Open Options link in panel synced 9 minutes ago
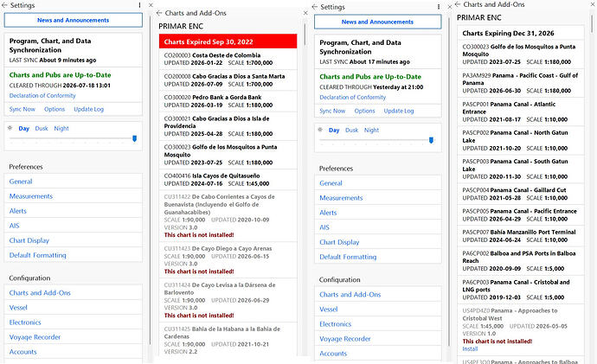597x364 pixels. [x=55, y=109]
